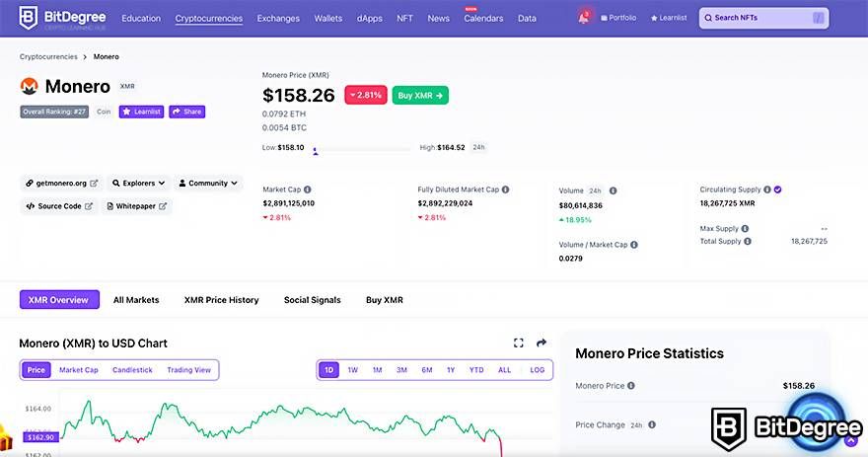This screenshot has height=457, width=868.
Task: Open the Circulating Supply info icon
Action: click(767, 190)
